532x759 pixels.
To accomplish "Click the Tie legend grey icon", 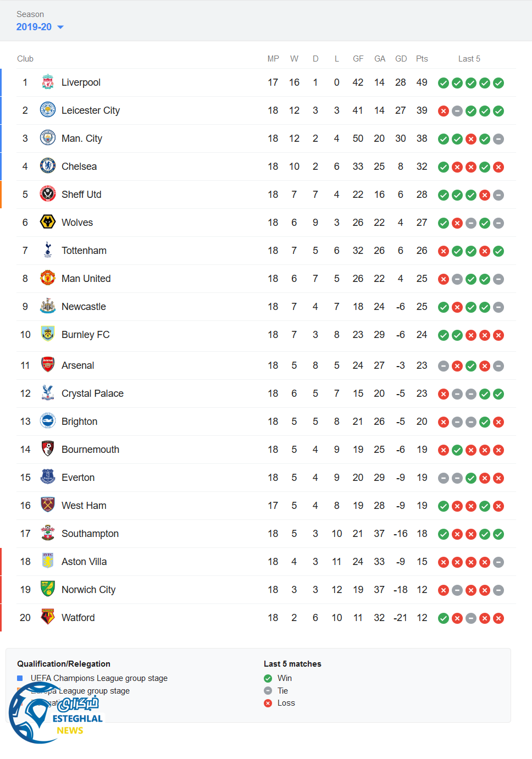I will (268, 691).
